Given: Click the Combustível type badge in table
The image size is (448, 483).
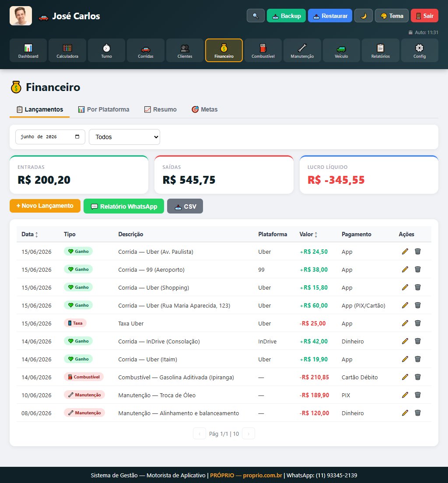Looking at the screenshot, I should tap(84, 377).
